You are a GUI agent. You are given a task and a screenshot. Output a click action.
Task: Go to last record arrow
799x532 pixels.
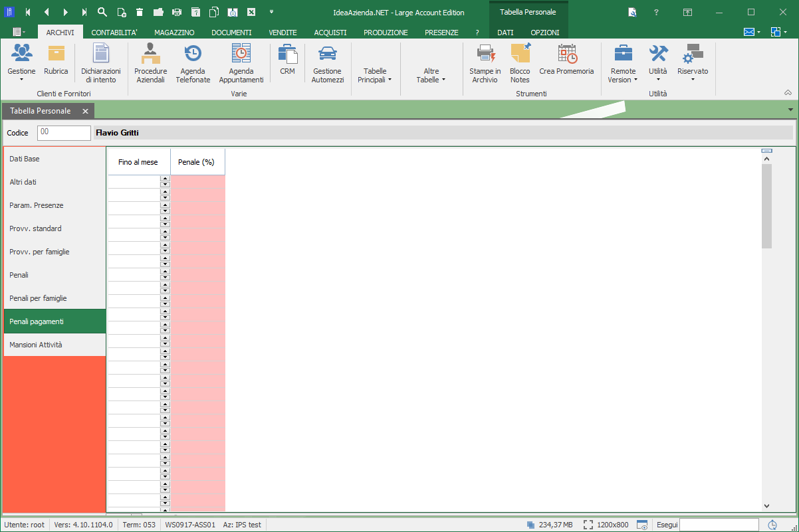[84, 12]
